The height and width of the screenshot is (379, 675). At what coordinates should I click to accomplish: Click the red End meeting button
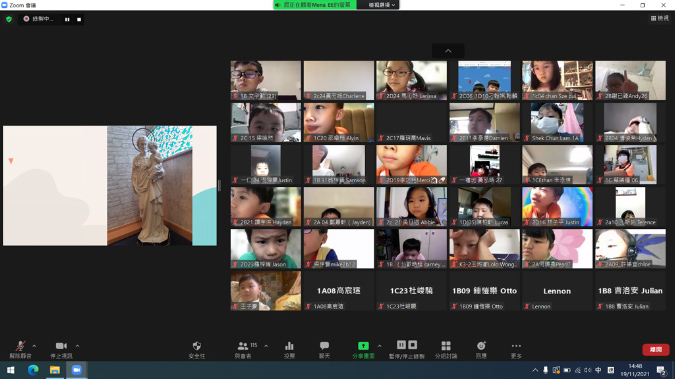coord(656,349)
